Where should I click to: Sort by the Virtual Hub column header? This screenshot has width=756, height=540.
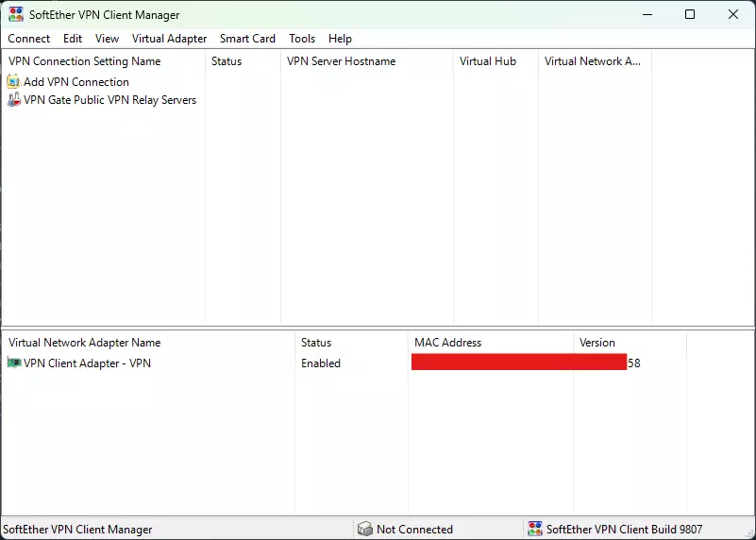pos(496,61)
